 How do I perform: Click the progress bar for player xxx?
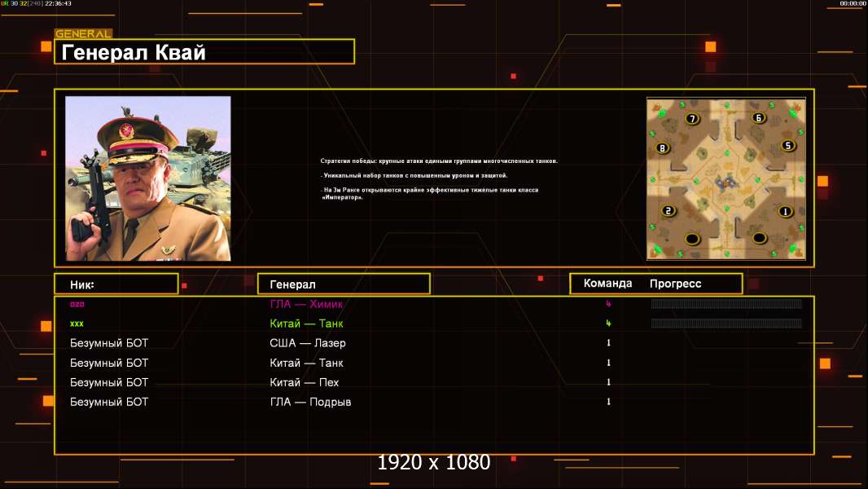click(x=726, y=323)
